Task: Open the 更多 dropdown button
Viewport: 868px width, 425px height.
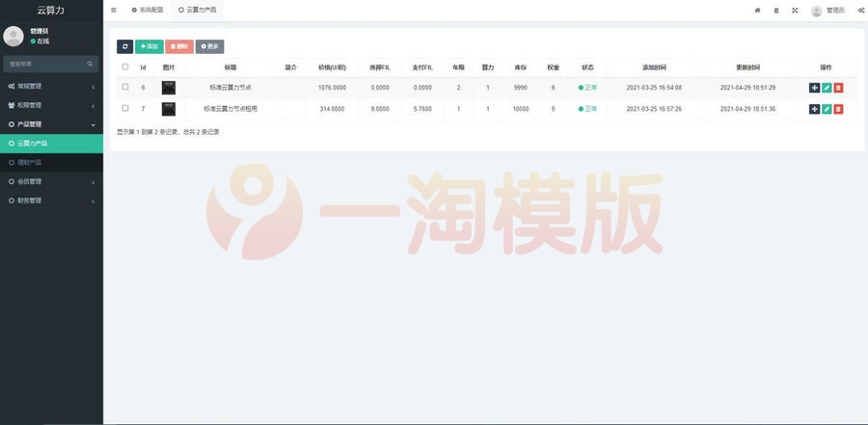Action: (x=210, y=46)
